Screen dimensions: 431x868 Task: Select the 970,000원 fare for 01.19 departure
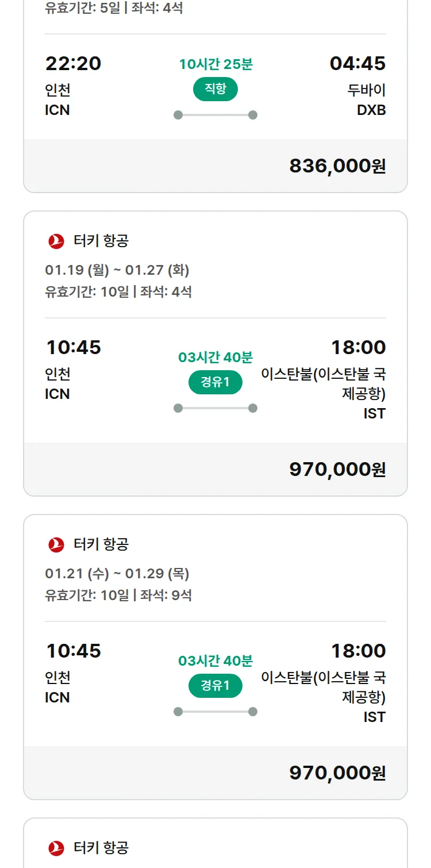(x=337, y=470)
